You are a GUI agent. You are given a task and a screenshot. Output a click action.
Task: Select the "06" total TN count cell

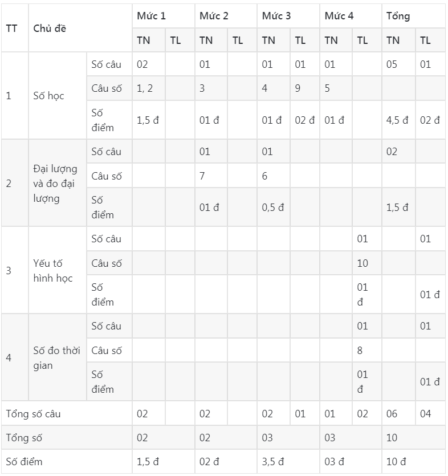[x=398, y=413]
